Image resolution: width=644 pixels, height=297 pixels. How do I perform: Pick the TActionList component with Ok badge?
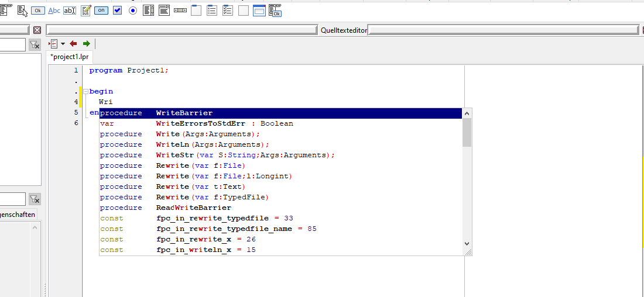point(275,11)
